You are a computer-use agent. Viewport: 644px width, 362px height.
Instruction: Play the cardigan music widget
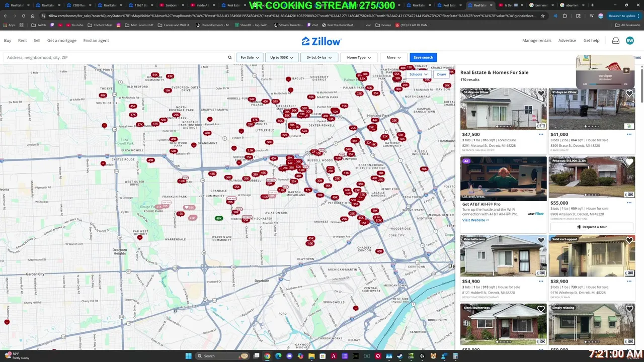pyautogui.click(x=626, y=70)
